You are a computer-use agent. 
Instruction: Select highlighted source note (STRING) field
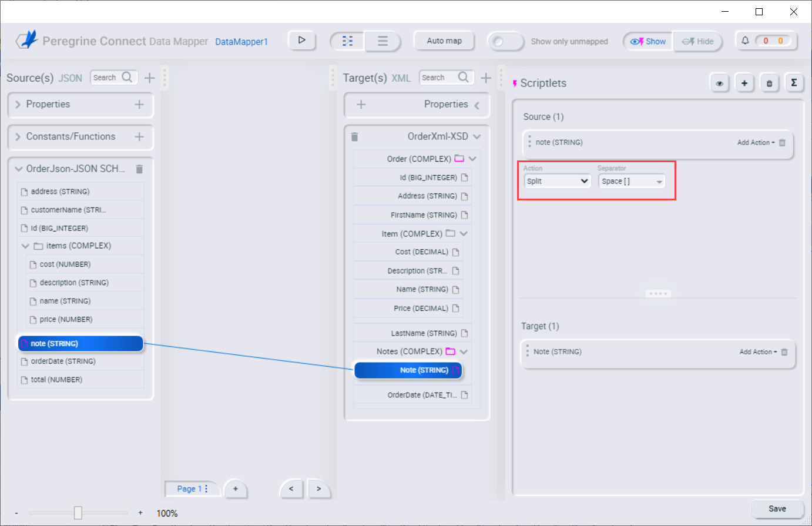pos(80,343)
